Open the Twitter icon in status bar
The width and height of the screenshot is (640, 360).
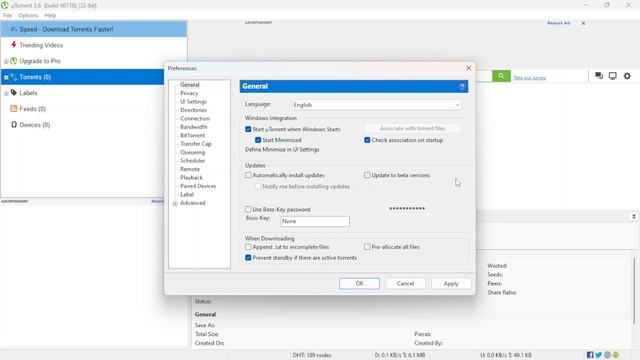pos(598,355)
